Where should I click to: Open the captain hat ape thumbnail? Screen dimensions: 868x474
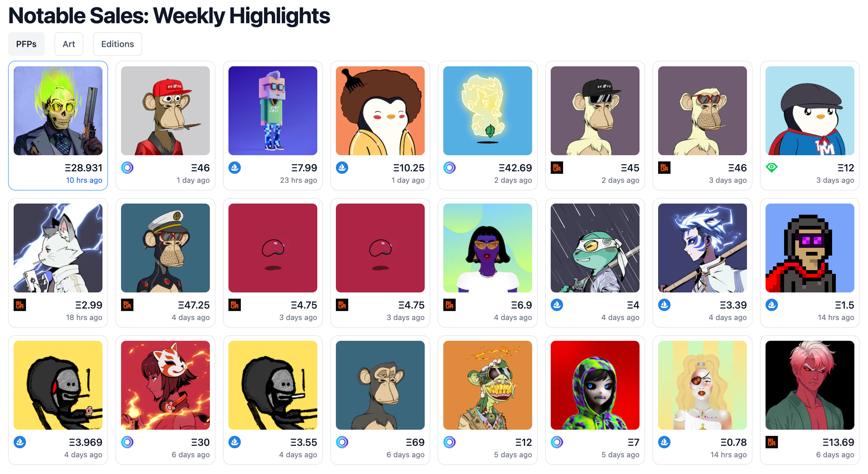click(165, 248)
